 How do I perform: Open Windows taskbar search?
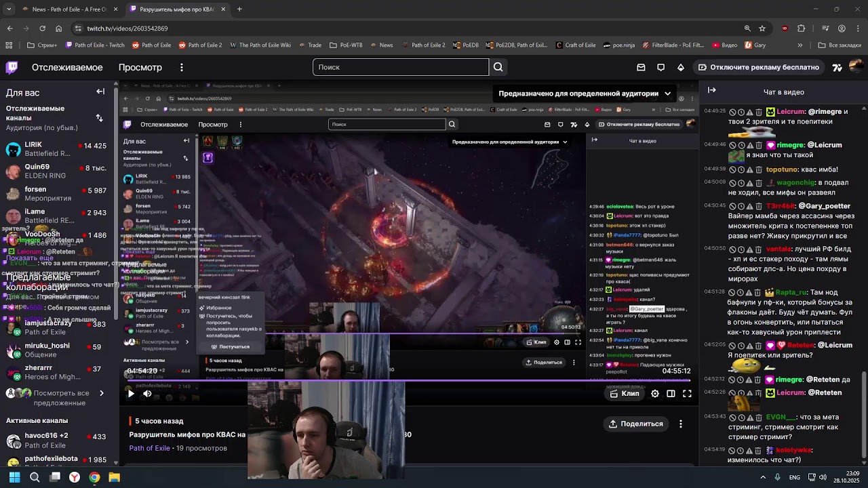[x=35, y=477]
